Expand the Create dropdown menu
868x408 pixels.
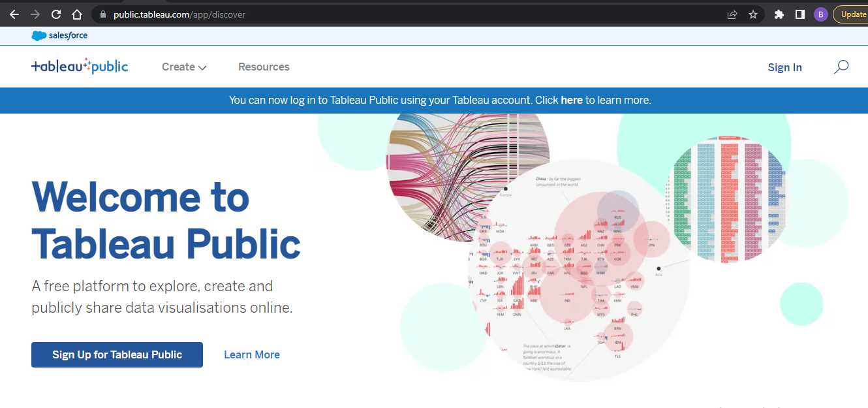[x=184, y=67]
